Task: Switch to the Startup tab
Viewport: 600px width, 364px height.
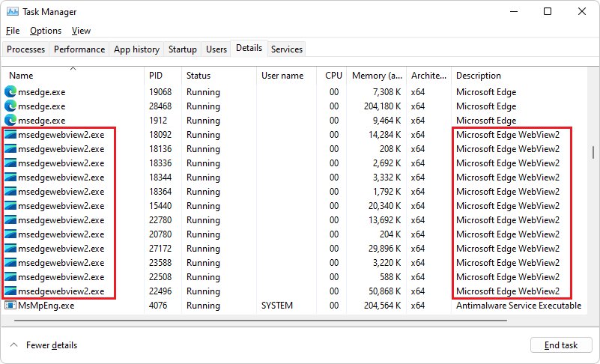Action: tap(183, 49)
